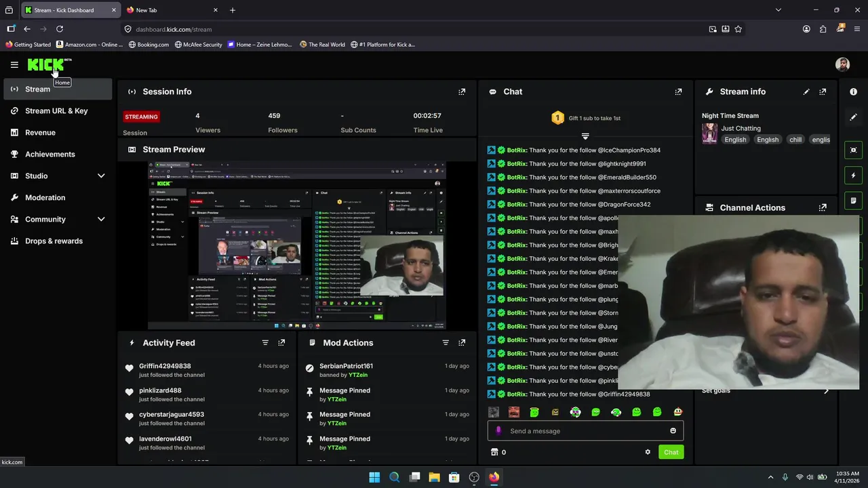Viewport: 868px width, 488px height.
Task: Click the Stream Preview video thumbnail
Action: click(297, 245)
